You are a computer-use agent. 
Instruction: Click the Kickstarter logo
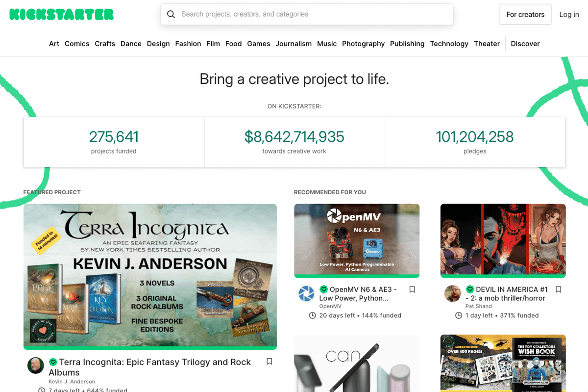click(62, 14)
